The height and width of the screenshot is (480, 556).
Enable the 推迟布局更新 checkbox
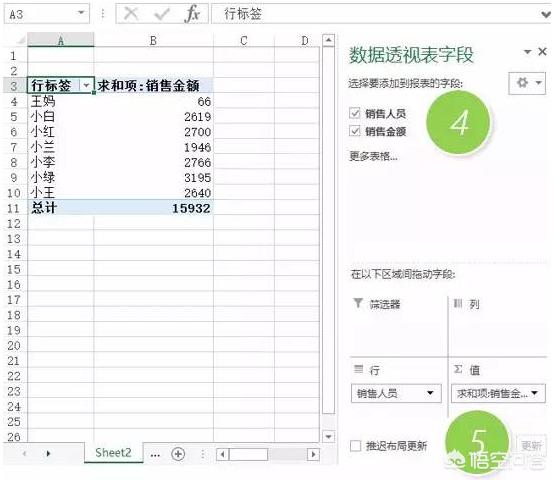355,446
